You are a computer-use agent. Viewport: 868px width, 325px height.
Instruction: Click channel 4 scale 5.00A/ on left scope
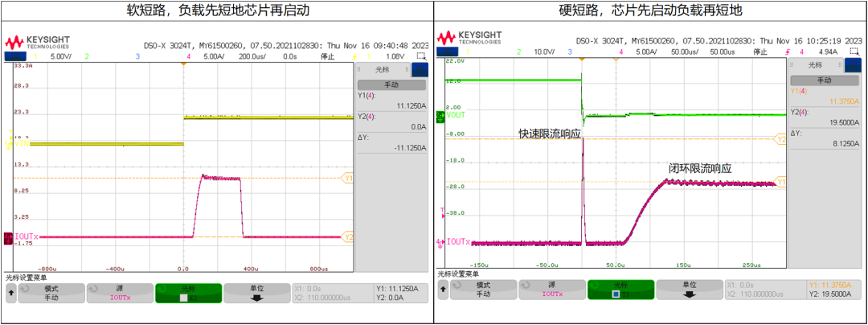pyautogui.click(x=213, y=56)
